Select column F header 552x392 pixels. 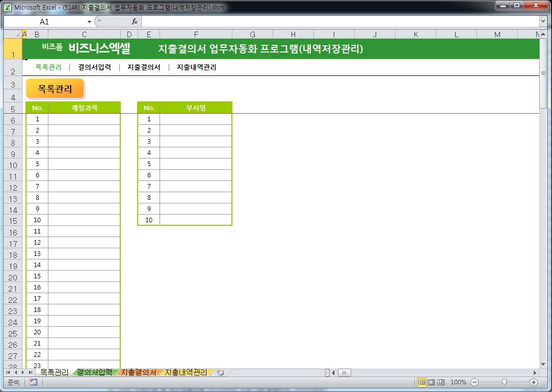point(196,34)
